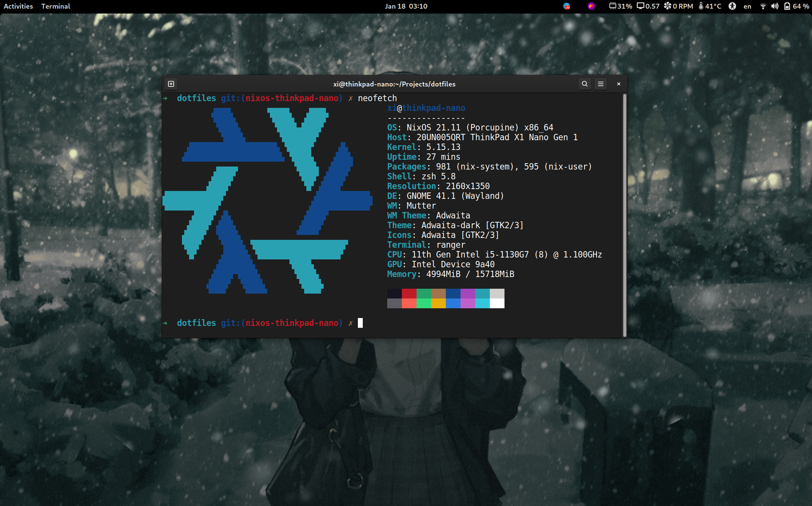Click the terminal window title text
The height and width of the screenshot is (506, 812).
[x=394, y=84]
